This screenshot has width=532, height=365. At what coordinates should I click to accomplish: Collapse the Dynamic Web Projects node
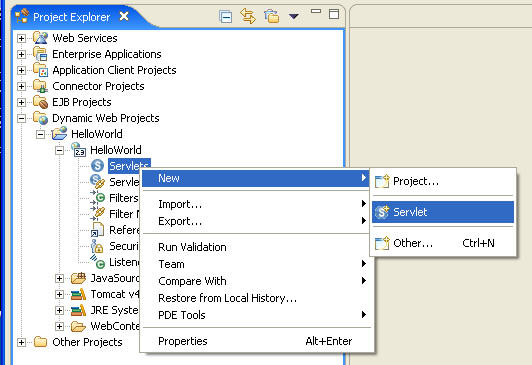pyautogui.click(x=21, y=118)
